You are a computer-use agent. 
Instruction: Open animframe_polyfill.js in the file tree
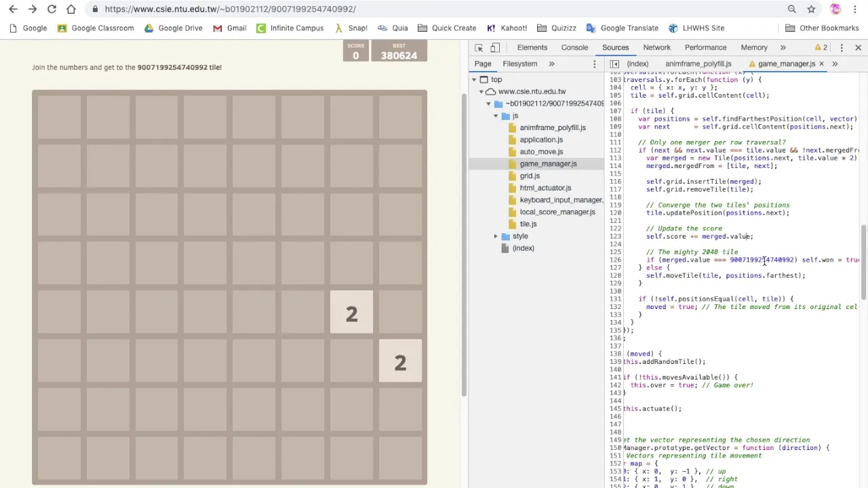coord(553,127)
